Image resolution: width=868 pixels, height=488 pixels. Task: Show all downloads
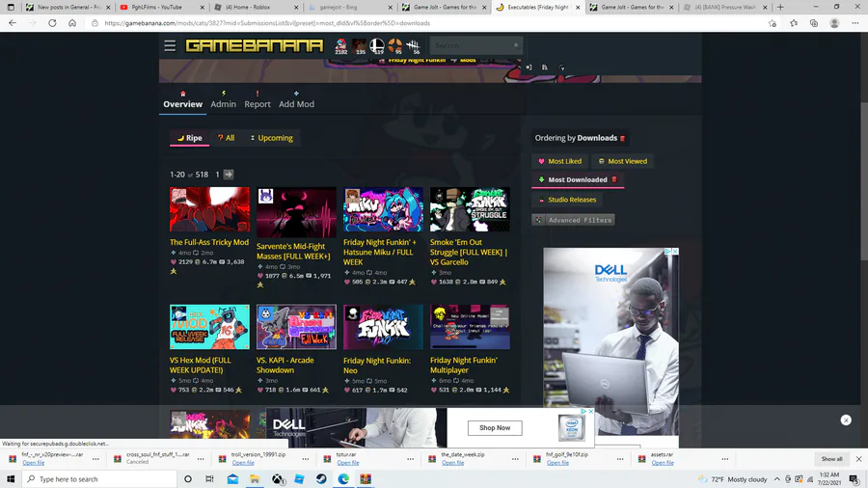pos(831,459)
